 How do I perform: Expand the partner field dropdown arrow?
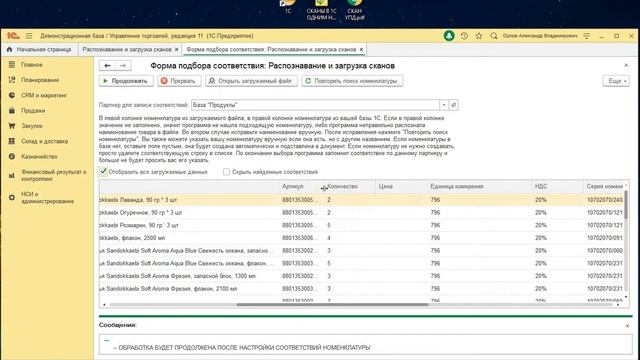pyautogui.click(x=444, y=105)
